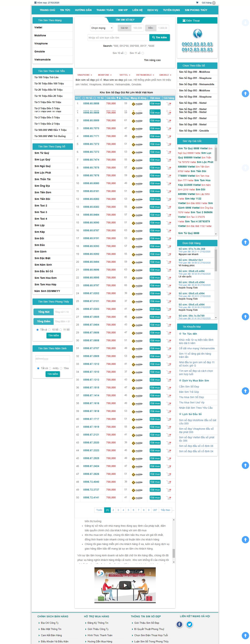Image resolution: width=250 pixels, height=644 pixels.
Task: Click Đặt mua for sim 0598.65.7272
Action: 155,144
